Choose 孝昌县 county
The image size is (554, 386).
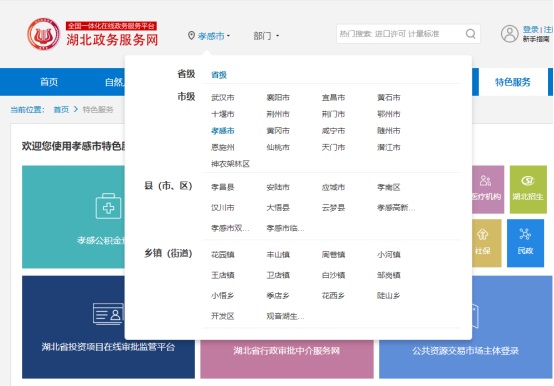point(223,187)
